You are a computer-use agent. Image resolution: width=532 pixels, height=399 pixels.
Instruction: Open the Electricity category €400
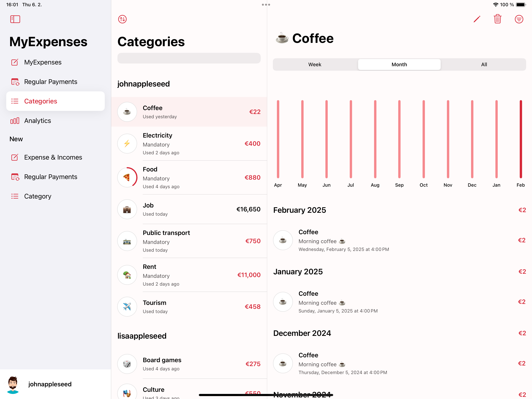pyautogui.click(x=189, y=144)
